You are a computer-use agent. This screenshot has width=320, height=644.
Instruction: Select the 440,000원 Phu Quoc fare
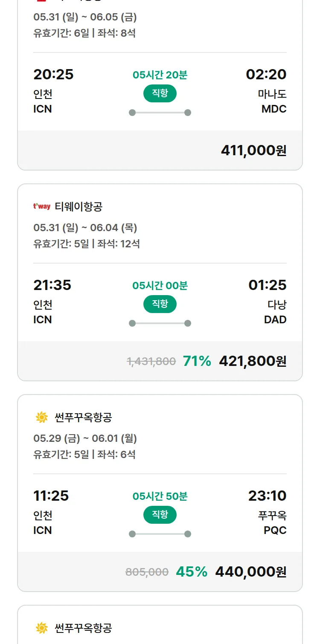pyautogui.click(x=250, y=571)
